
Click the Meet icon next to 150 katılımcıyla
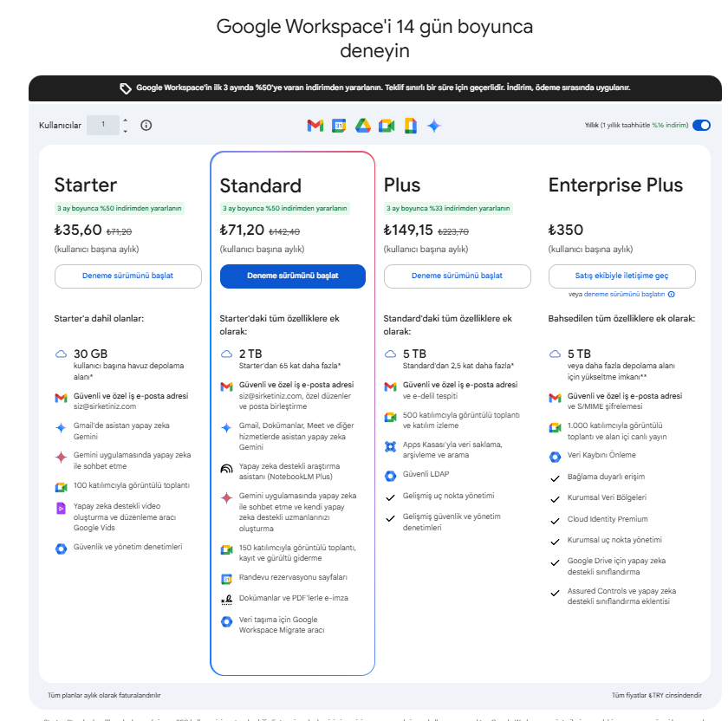pyautogui.click(x=226, y=549)
